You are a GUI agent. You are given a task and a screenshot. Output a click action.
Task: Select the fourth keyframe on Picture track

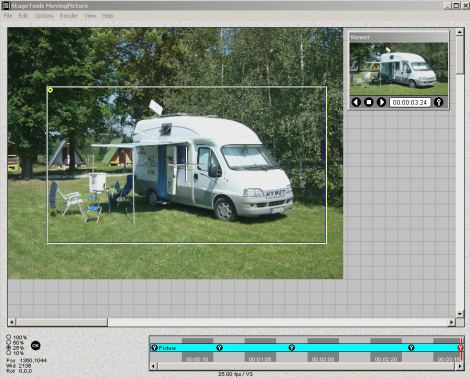point(411,348)
